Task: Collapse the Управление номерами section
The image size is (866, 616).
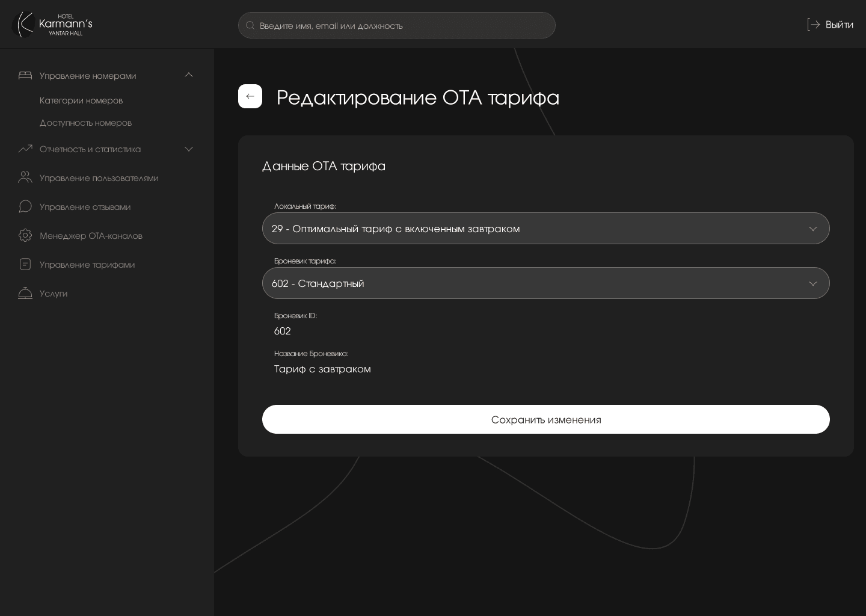Action: [x=189, y=75]
